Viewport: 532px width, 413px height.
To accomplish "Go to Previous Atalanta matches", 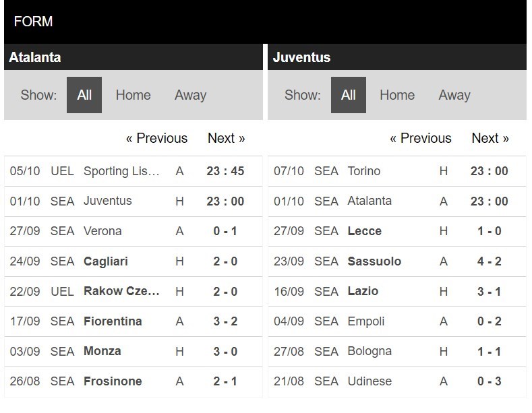I will [156, 138].
